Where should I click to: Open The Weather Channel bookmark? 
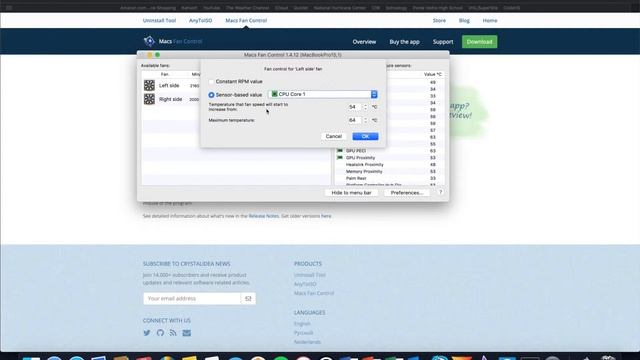click(246, 8)
